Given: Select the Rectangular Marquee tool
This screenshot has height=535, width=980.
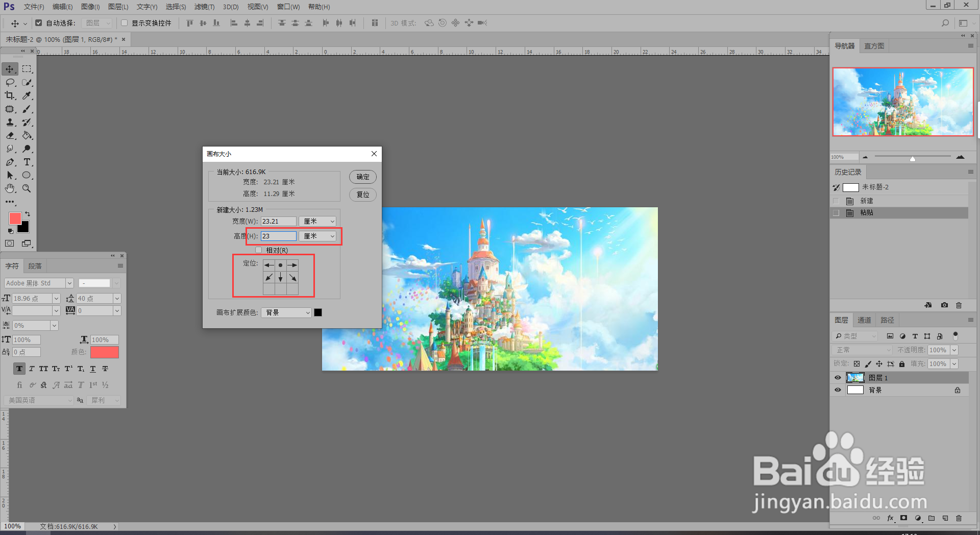Looking at the screenshot, I should click(27, 69).
